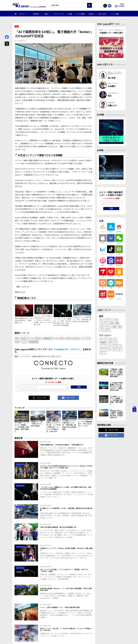The width and height of the screenshot is (138, 644).
Task: Expand the 注目記事 dropdown menu
Action: click(x=36, y=14)
